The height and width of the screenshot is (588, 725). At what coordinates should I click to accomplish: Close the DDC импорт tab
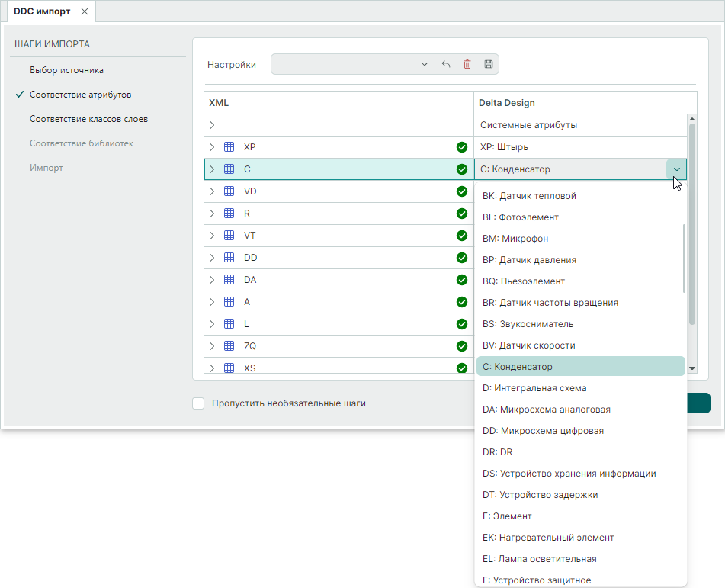coord(85,11)
